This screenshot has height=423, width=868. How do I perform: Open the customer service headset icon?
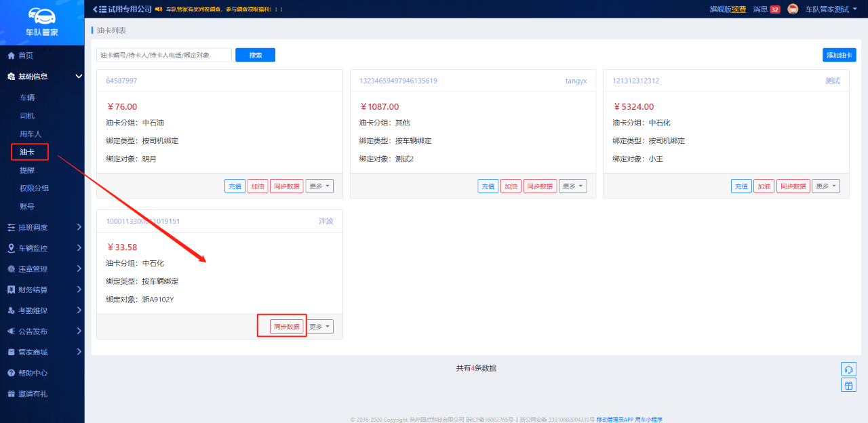[x=848, y=369]
